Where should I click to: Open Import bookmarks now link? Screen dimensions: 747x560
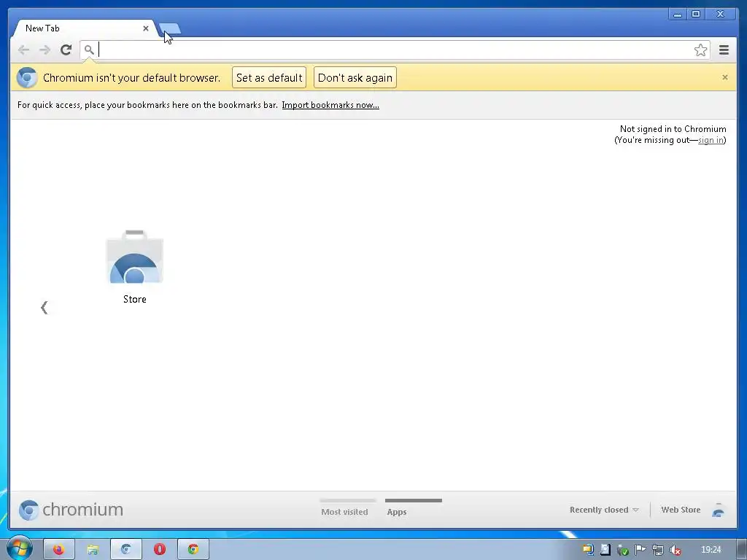330,105
